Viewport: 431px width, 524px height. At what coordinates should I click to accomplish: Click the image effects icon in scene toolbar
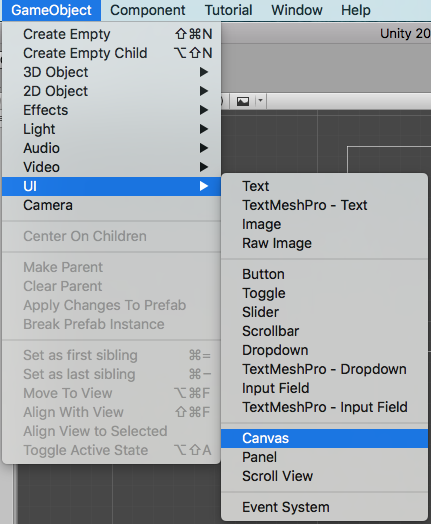pos(243,101)
